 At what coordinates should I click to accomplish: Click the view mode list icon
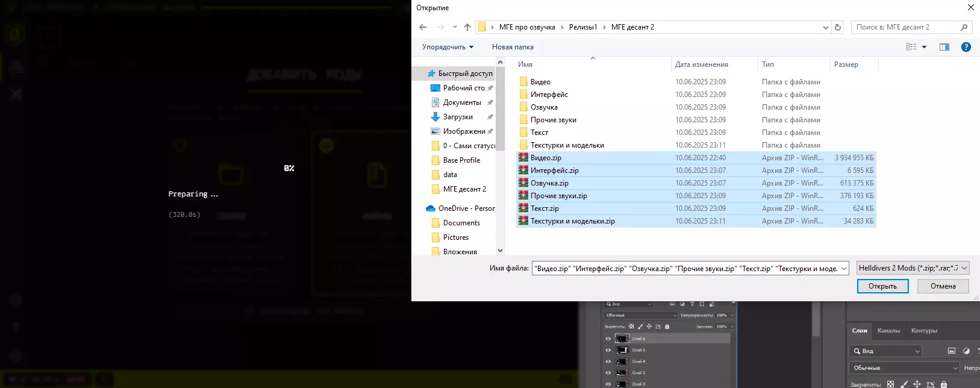point(911,47)
